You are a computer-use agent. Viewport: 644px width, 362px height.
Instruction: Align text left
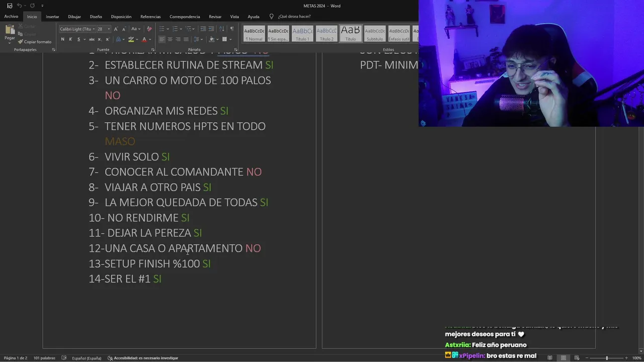(x=162, y=39)
